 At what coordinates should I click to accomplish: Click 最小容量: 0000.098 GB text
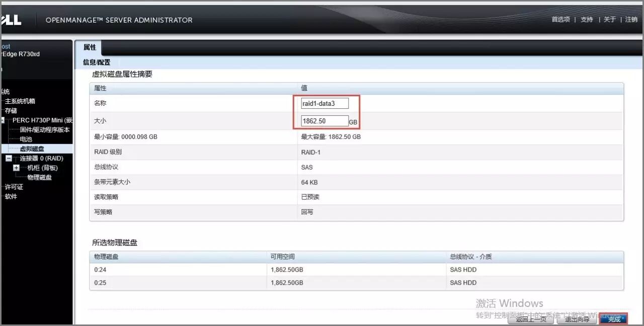pyautogui.click(x=126, y=137)
